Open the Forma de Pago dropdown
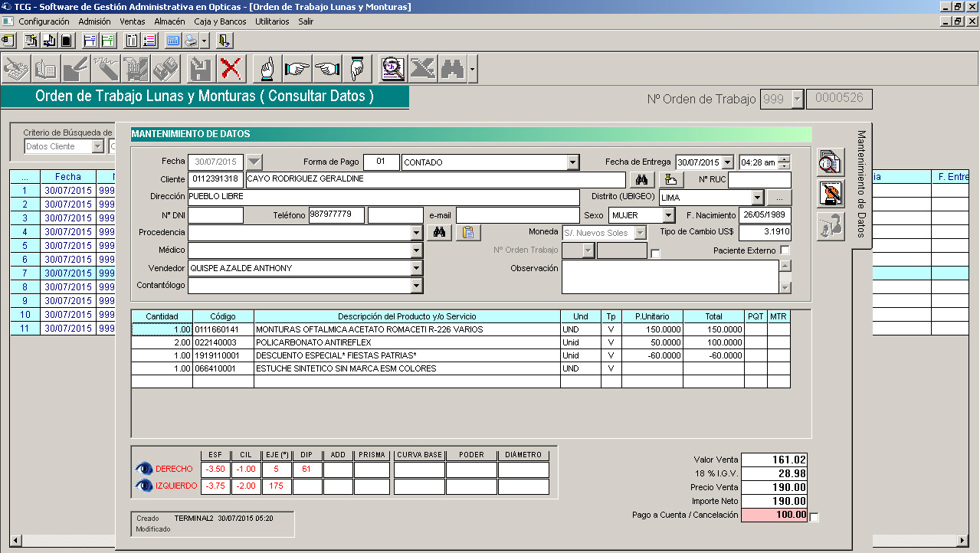 coord(572,162)
